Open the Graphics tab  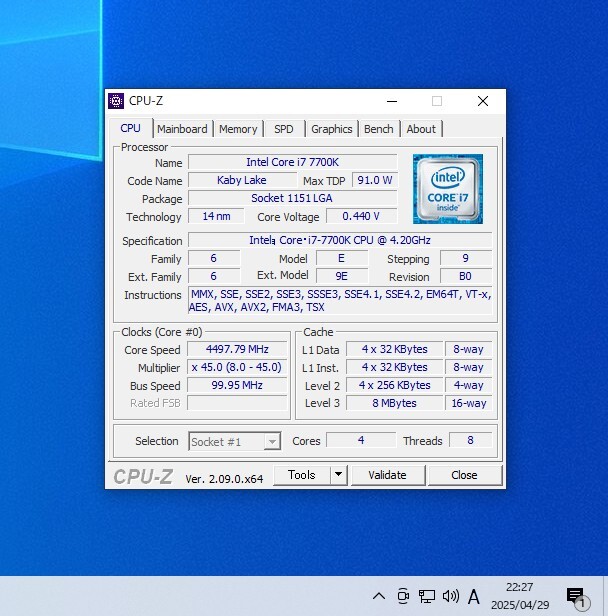(331, 129)
